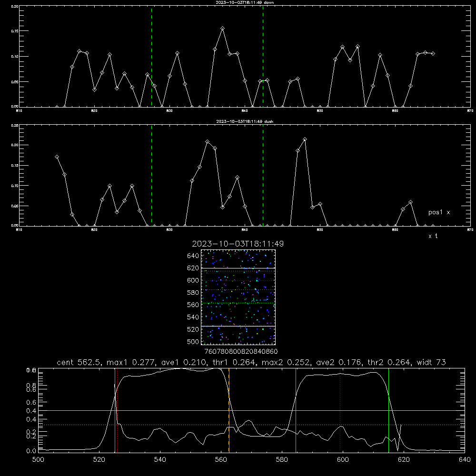Click the heatmap y-axis label 540
Image resolution: width=476 pixels, height=476 pixels.
click(x=193, y=317)
